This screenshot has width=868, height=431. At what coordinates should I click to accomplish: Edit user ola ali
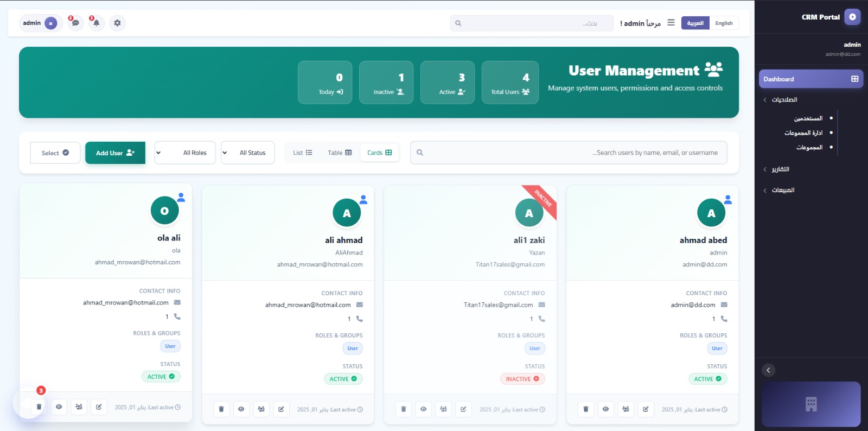[x=99, y=407]
